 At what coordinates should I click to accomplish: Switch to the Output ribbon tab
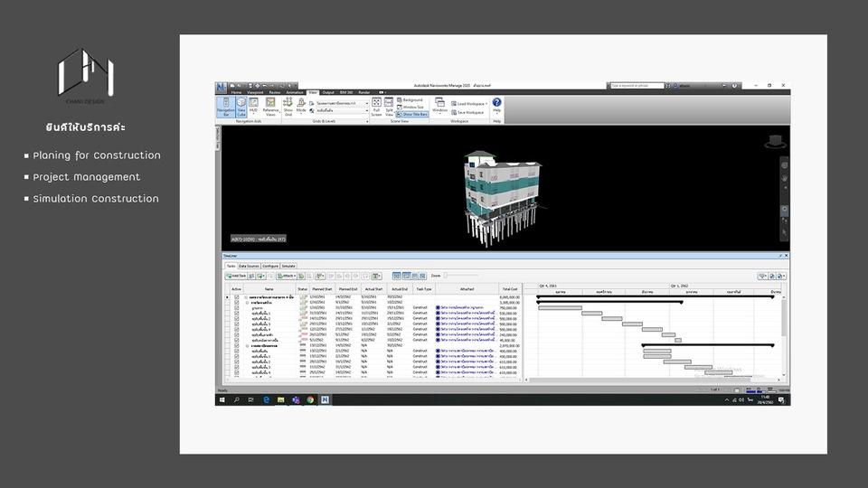click(x=328, y=92)
